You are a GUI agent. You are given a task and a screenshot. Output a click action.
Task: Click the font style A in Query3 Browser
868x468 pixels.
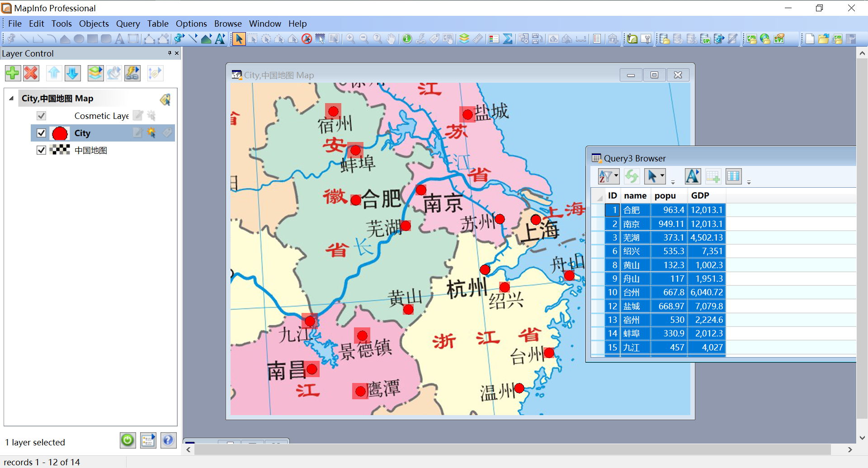693,176
